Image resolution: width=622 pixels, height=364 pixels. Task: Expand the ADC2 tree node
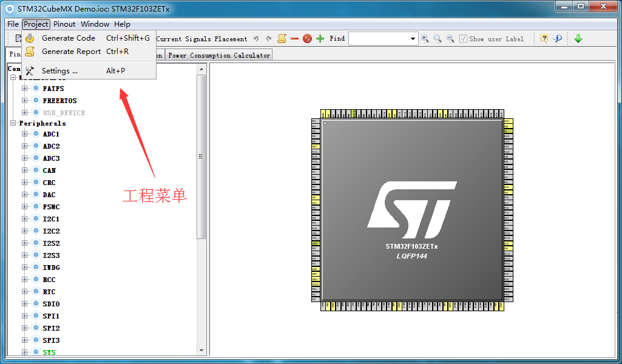pyautogui.click(x=25, y=146)
